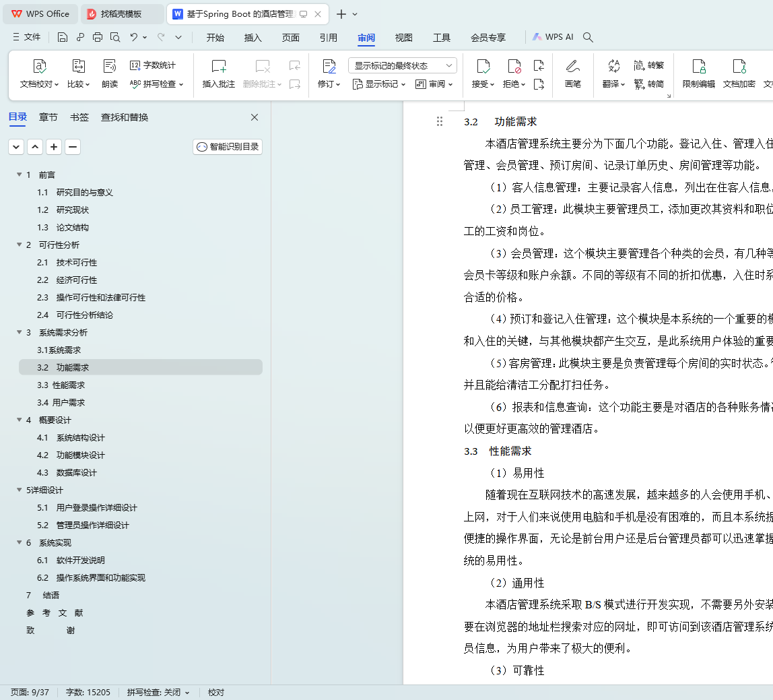Image resolution: width=773 pixels, height=700 pixels.
Task: Expand the quick access toolbar customize arrow
Action: click(178, 37)
